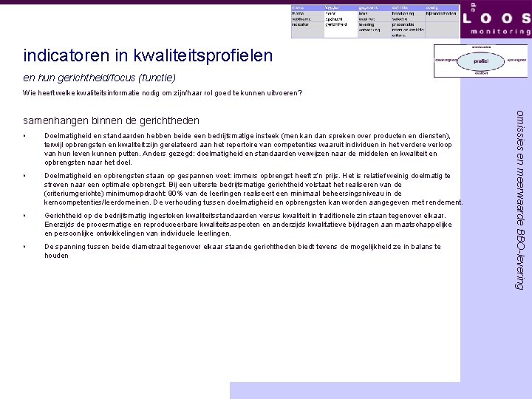Screen dimensions: 532x399
Task: Select the 'selectie' cell in the navigation table
Action: pos(400,19)
